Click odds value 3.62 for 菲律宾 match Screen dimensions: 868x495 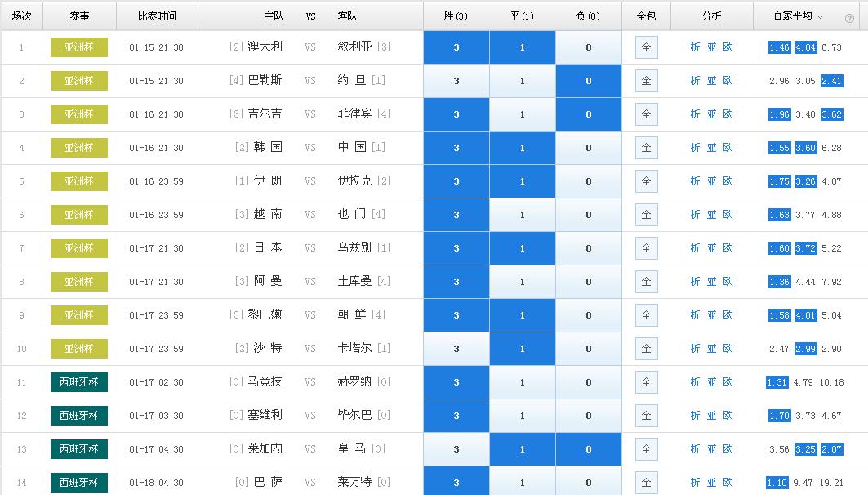coord(831,114)
